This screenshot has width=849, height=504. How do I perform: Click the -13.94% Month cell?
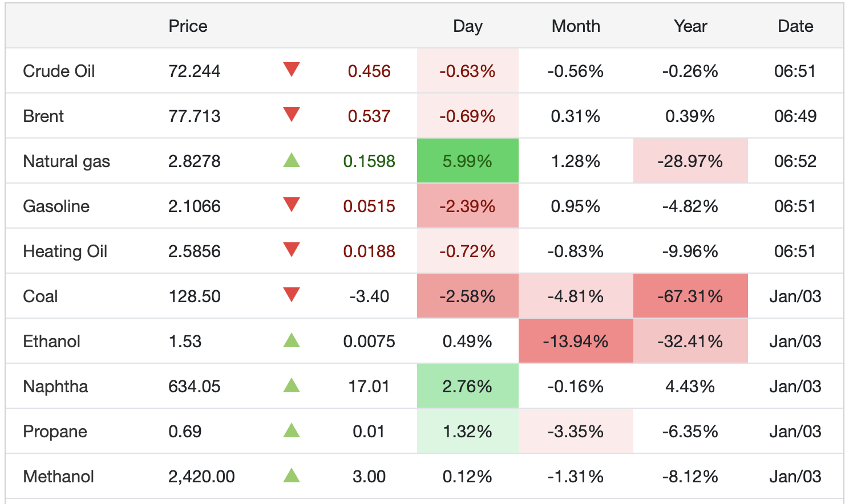click(x=576, y=342)
